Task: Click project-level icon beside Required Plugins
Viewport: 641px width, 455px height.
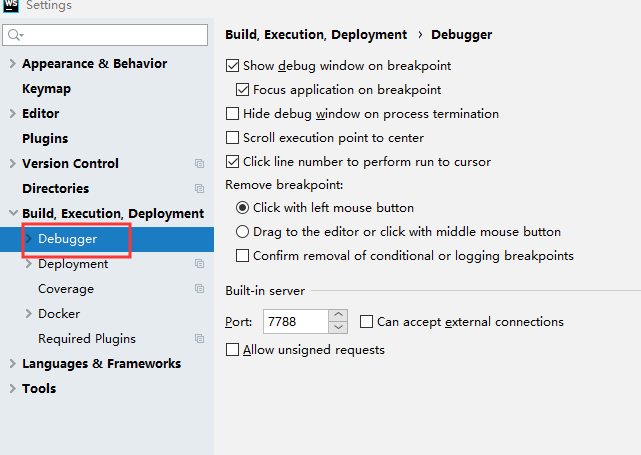Action: coord(200,339)
